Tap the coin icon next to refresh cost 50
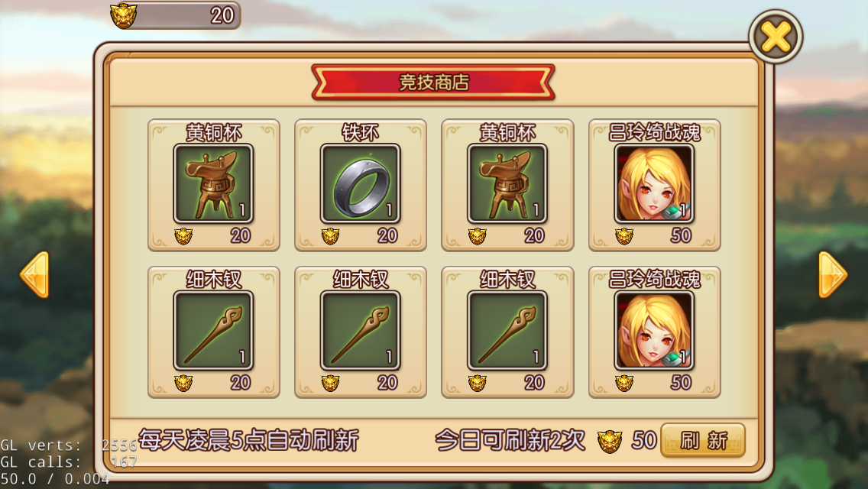 [x=610, y=442]
